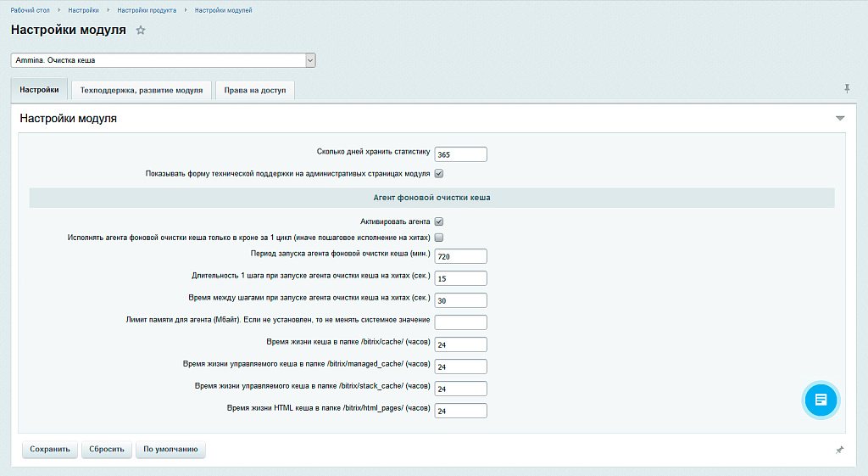Select the Настройки tab

(39, 90)
